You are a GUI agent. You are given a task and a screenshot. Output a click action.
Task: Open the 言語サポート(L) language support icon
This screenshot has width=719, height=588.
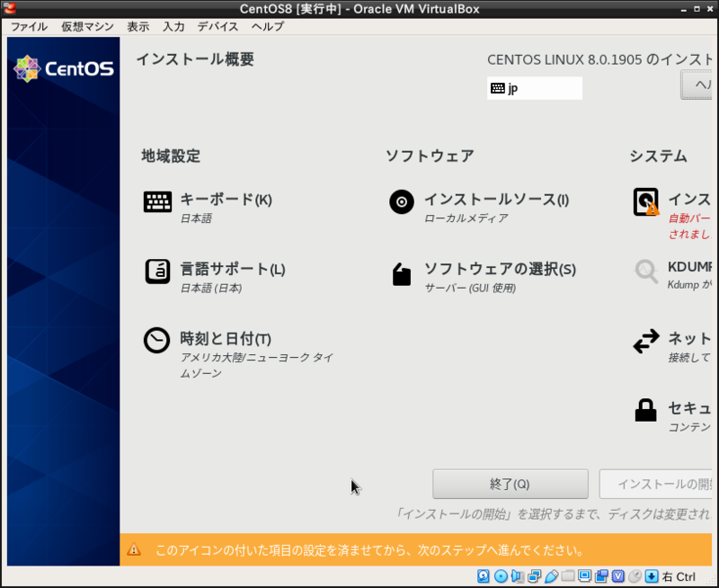tap(157, 272)
